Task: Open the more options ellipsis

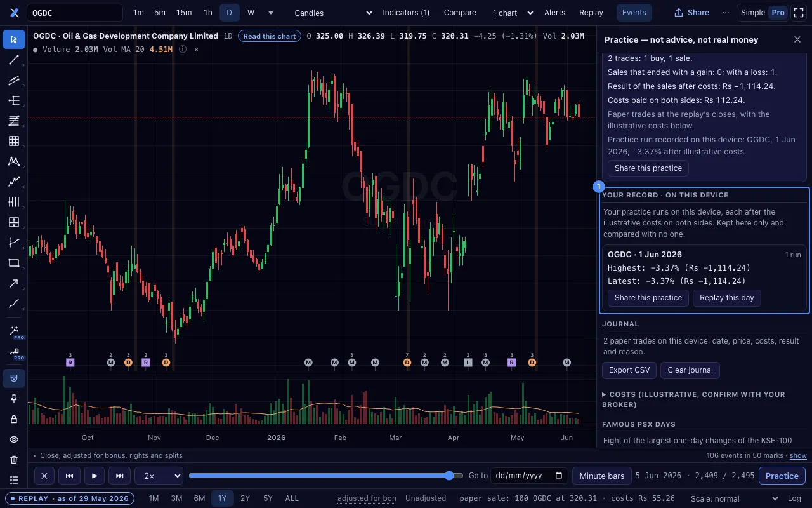Action: coord(726,13)
